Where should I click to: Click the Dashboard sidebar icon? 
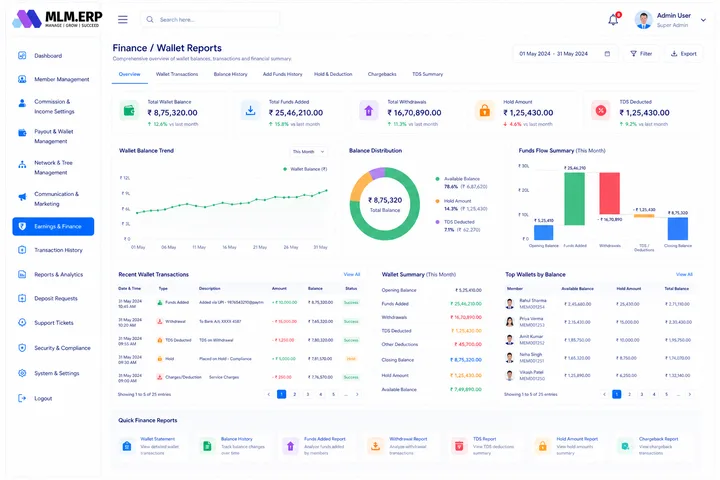(22, 56)
